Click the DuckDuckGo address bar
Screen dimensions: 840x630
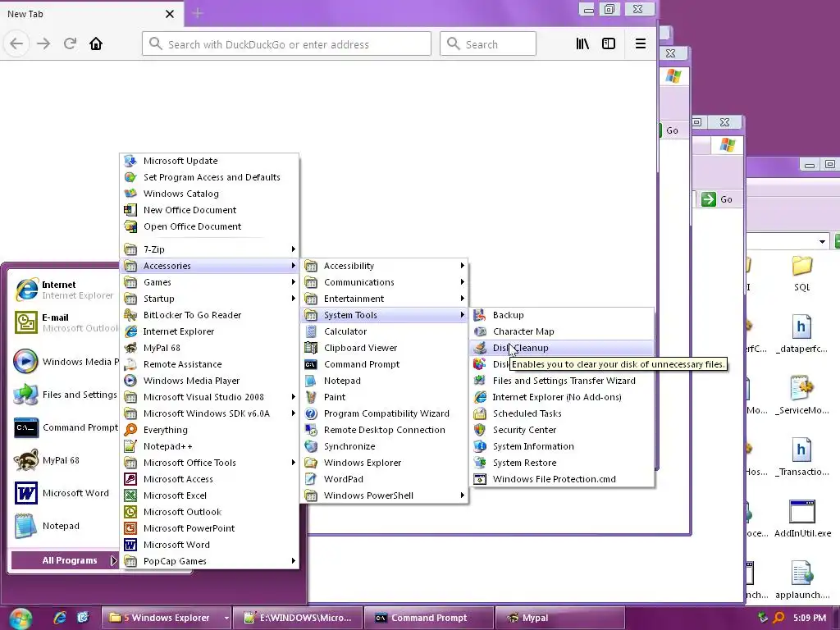286,43
